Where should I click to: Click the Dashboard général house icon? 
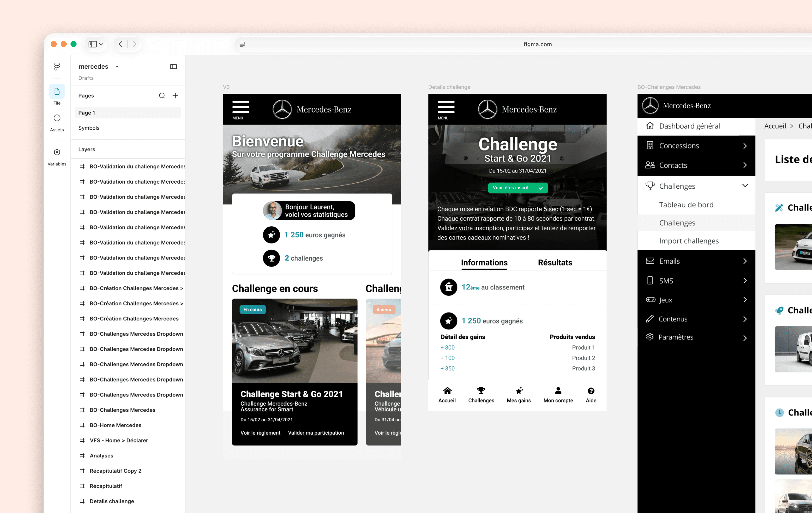[650, 126]
